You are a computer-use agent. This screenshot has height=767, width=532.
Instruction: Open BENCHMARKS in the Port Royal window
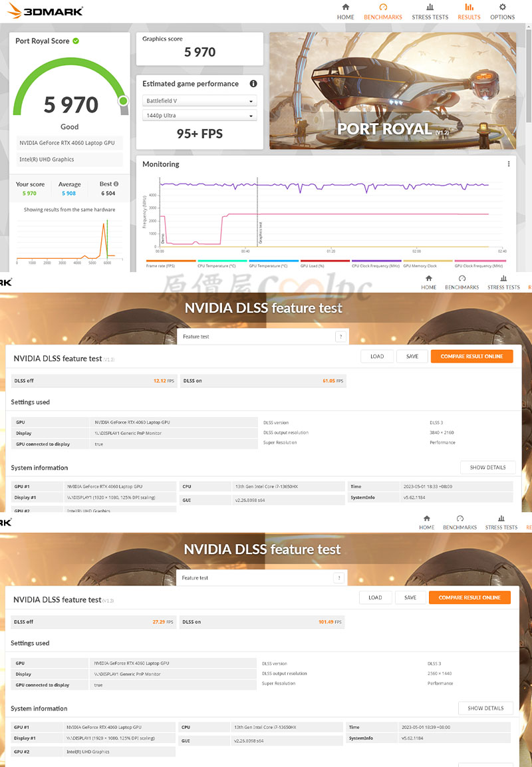(x=383, y=12)
